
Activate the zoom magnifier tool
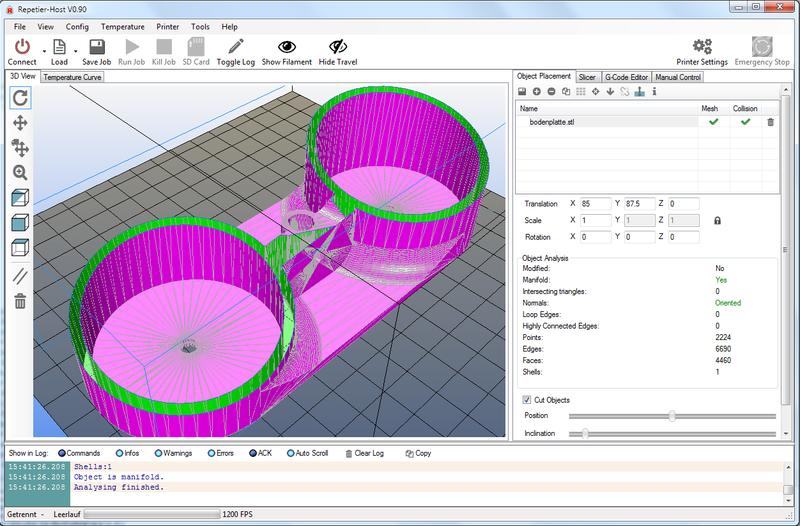[x=20, y=172]
